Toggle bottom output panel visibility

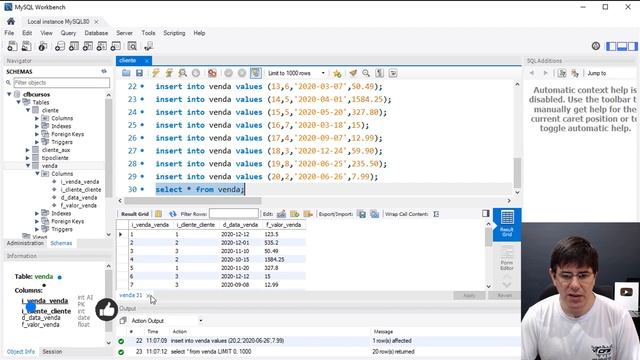pyautogui.click(x=622, y=46)
